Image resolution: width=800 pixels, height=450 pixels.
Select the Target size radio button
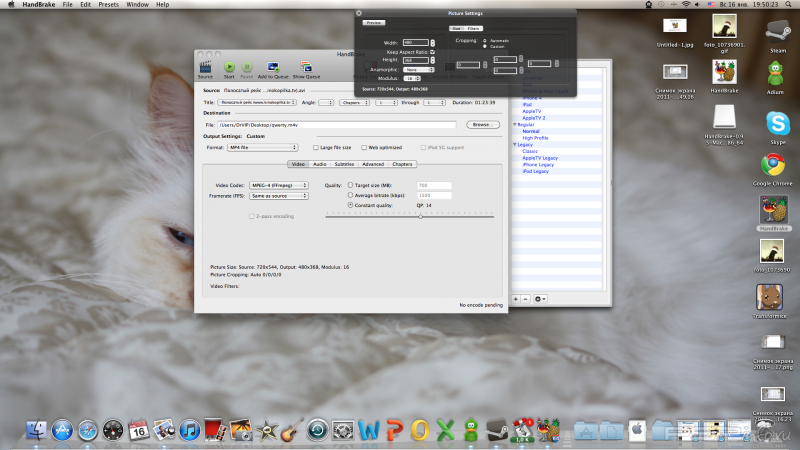[350, 185]
